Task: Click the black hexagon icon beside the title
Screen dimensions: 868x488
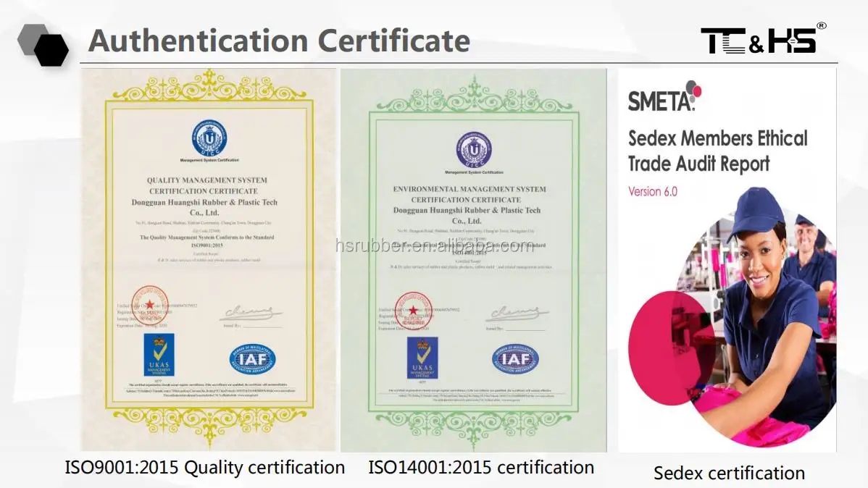Action: [51, 51]
